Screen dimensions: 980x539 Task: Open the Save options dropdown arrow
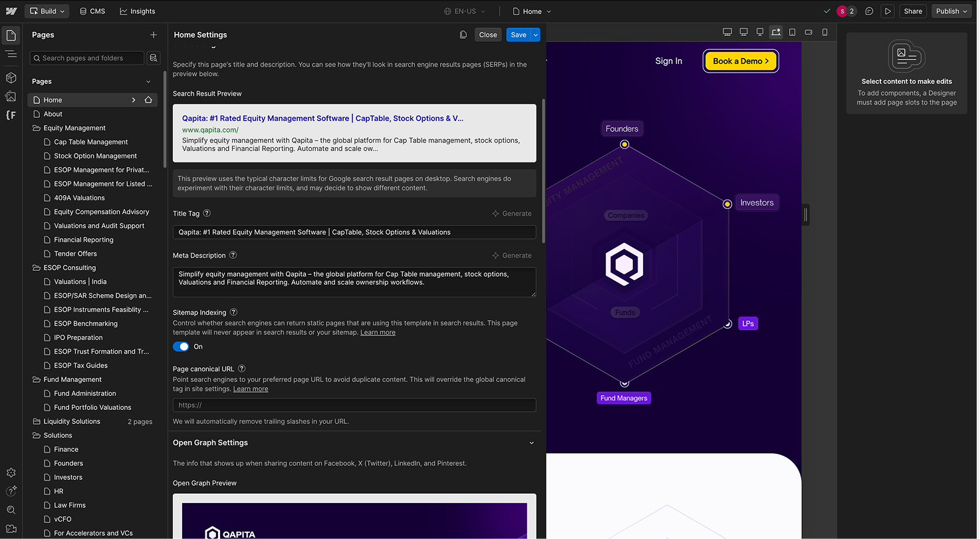(x=536, y=35)
